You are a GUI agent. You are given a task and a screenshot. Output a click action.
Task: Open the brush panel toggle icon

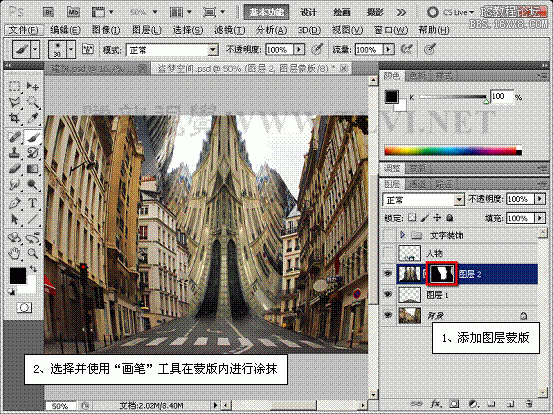(x=87, y=49)
